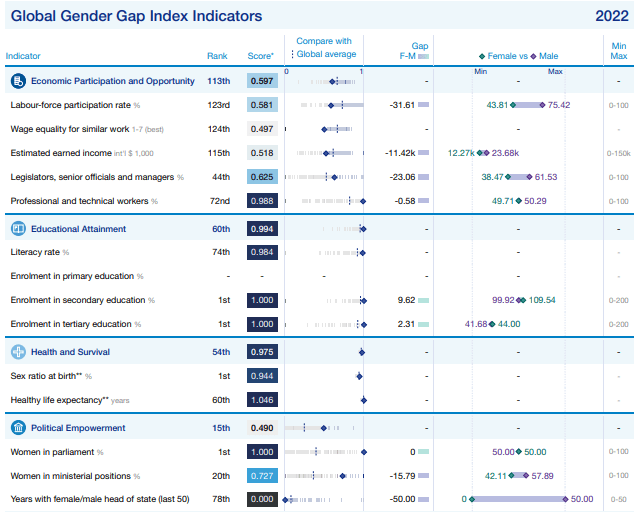The height and width of the screenshot is (513, 636).
Task: Click the Political Empowerment building icon
Action: [x=18, y=428]
